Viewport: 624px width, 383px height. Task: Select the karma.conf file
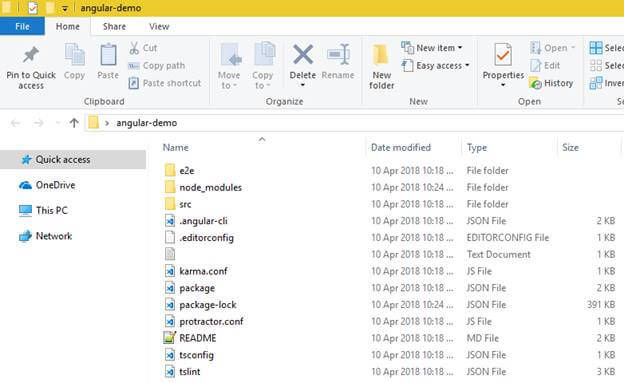click(203, 271)
